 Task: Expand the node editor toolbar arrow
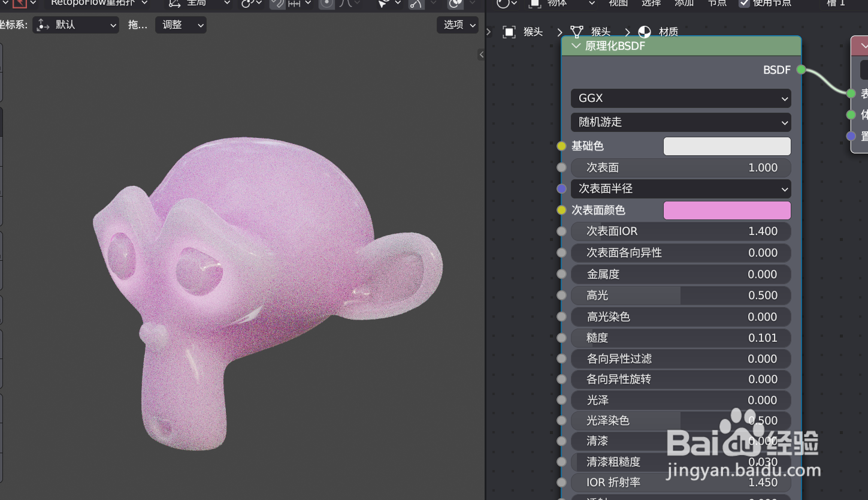[x=489, y=32]
